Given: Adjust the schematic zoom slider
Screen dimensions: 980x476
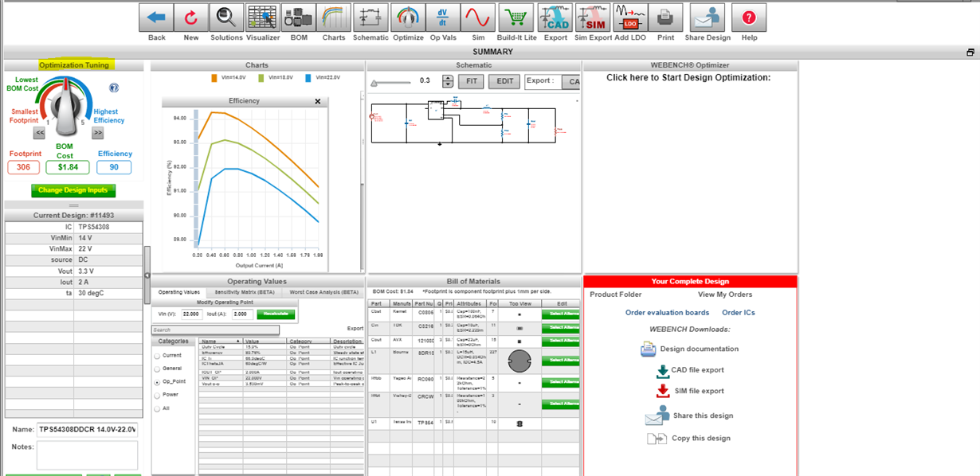Looking at the screenshot, I should coord(392,82).
